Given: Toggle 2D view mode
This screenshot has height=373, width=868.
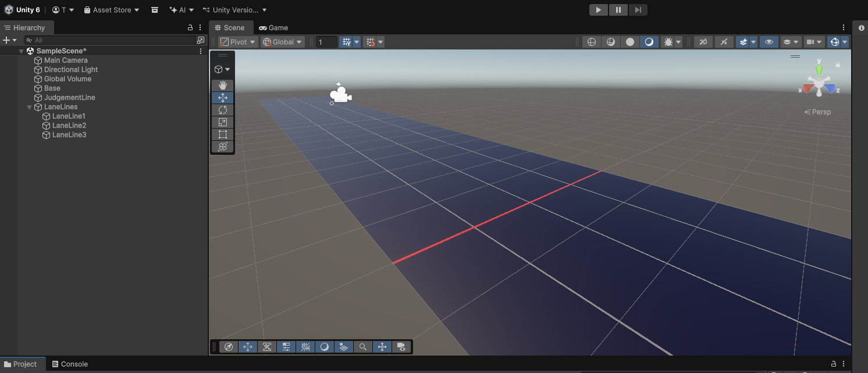Looking at the screenshot, I should coord(703,42).
